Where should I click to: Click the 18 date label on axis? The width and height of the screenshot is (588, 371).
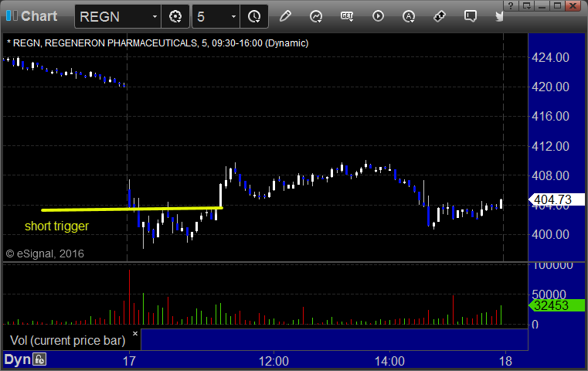pyautogui.click(x=505, y=361)
